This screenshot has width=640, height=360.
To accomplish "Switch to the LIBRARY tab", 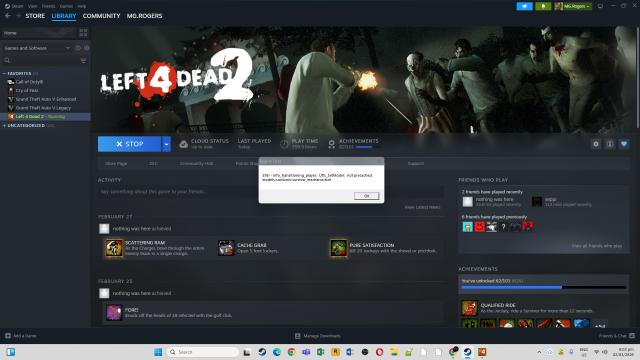I will (64, 16).
